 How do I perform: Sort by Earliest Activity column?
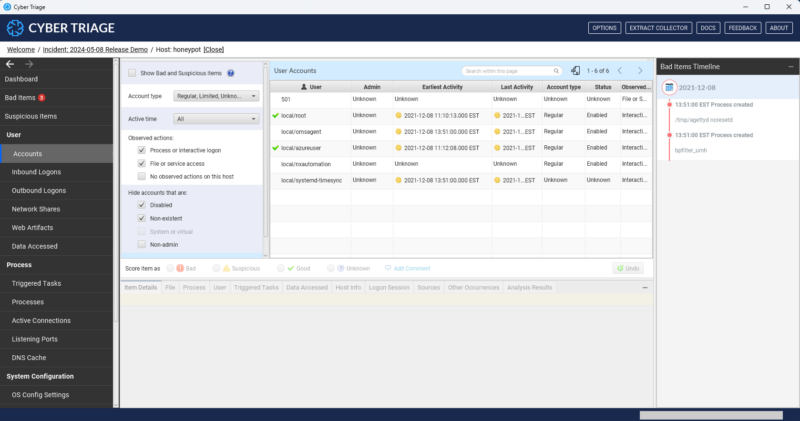(442, 87)
